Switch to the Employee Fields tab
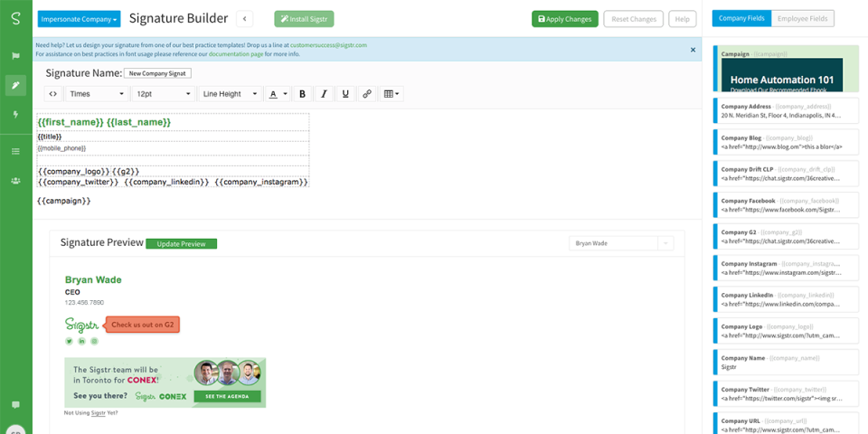The height and width of the screenshot is (434, 868). click(802, 18)
